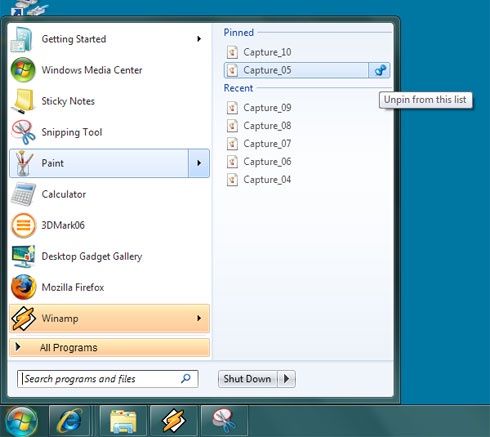
Task: Open Windows Media Center from the Start menu
Action: coord(109,70)
